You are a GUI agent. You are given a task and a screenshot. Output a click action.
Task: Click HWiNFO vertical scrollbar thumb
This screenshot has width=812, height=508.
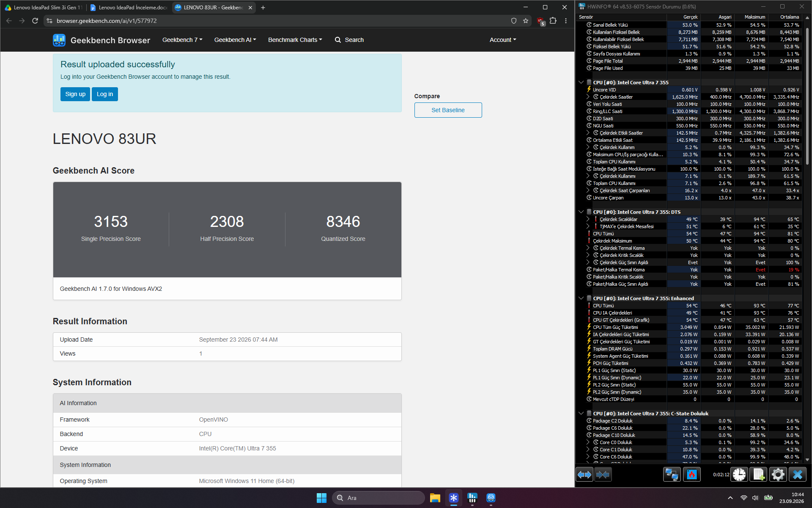807,96
